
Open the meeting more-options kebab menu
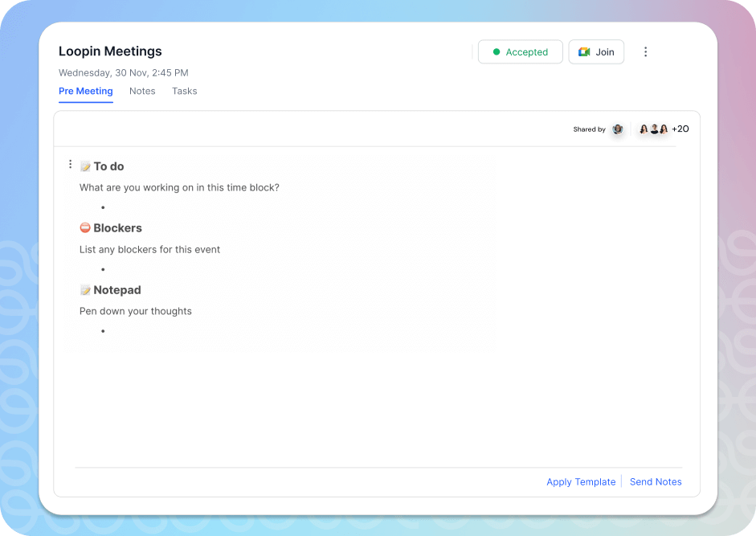(646, 51)
